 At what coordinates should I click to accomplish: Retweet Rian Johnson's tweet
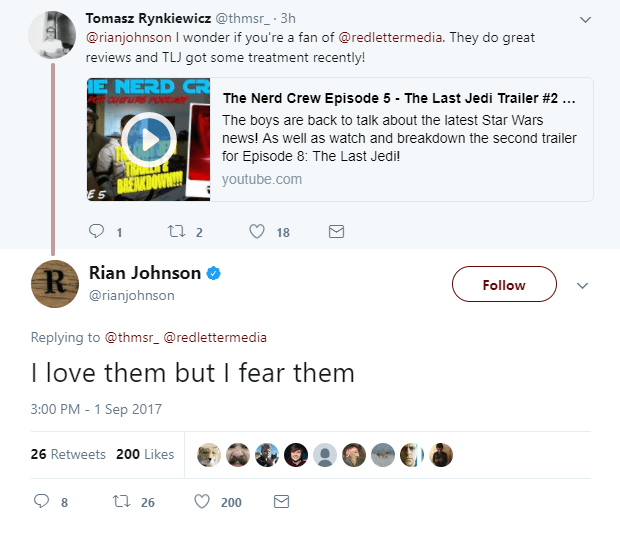[122, 501]
